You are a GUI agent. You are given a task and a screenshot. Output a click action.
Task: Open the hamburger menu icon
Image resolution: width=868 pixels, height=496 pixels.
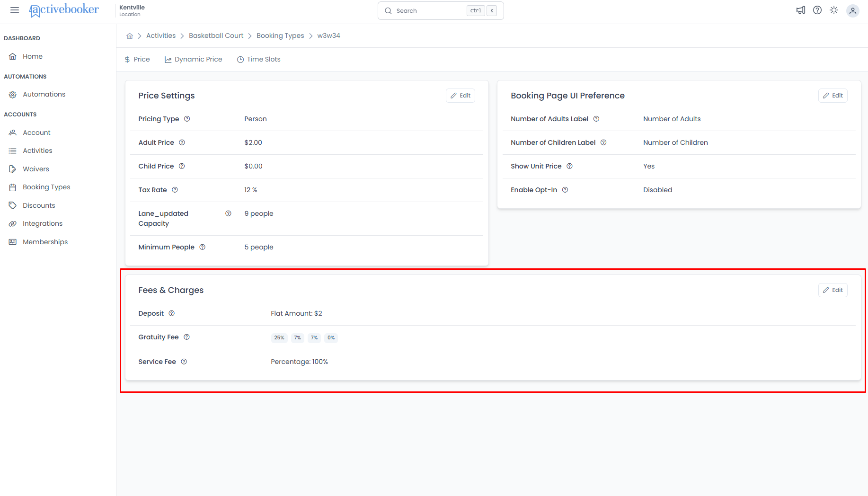(x=15, y=10)
